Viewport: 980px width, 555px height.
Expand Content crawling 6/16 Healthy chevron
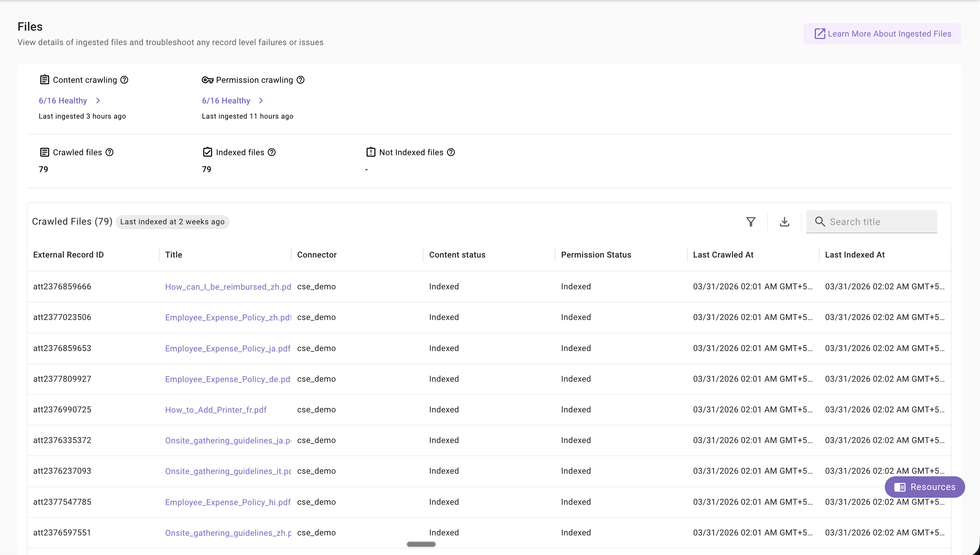(98, 101)
